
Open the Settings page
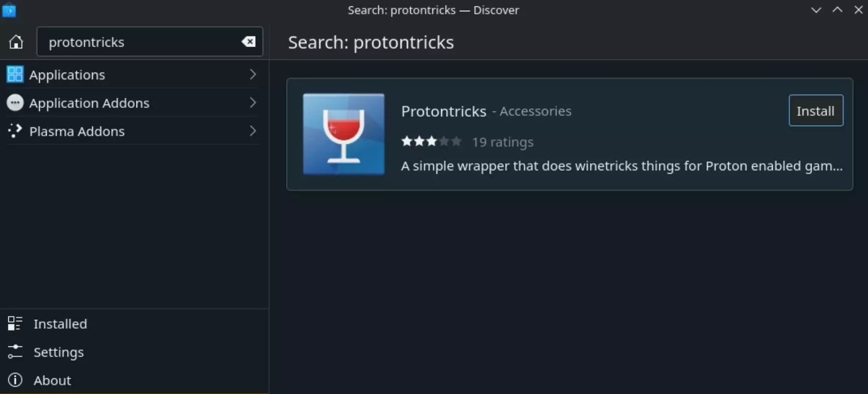tap(58, 352)
